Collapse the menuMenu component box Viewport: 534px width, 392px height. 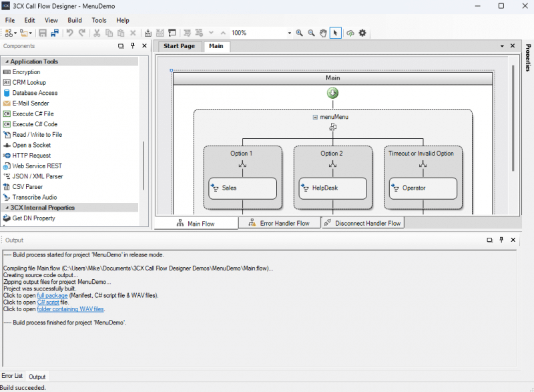coord(315,117)
